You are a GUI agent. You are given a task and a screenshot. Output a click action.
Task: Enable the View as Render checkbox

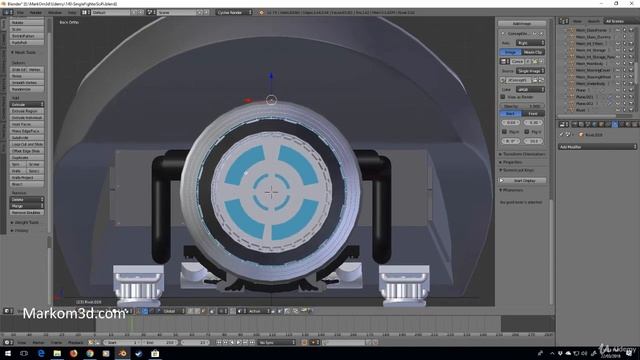[x=503, y=97]
